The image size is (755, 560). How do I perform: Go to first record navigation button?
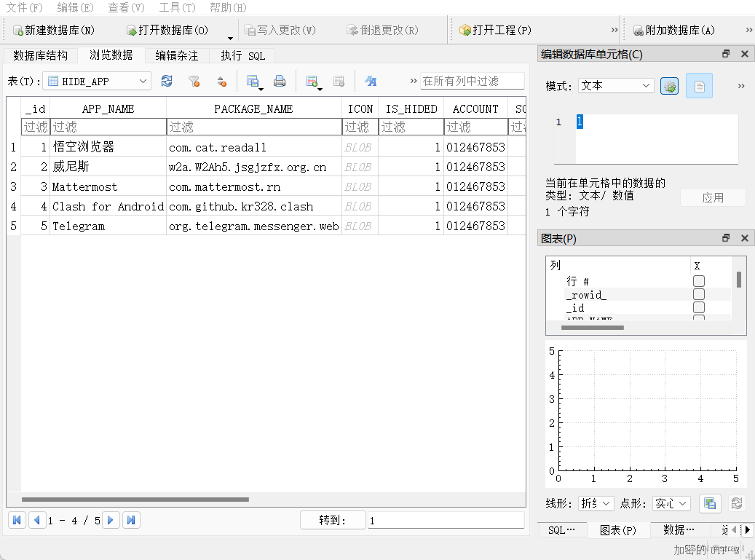pos(17,520)
